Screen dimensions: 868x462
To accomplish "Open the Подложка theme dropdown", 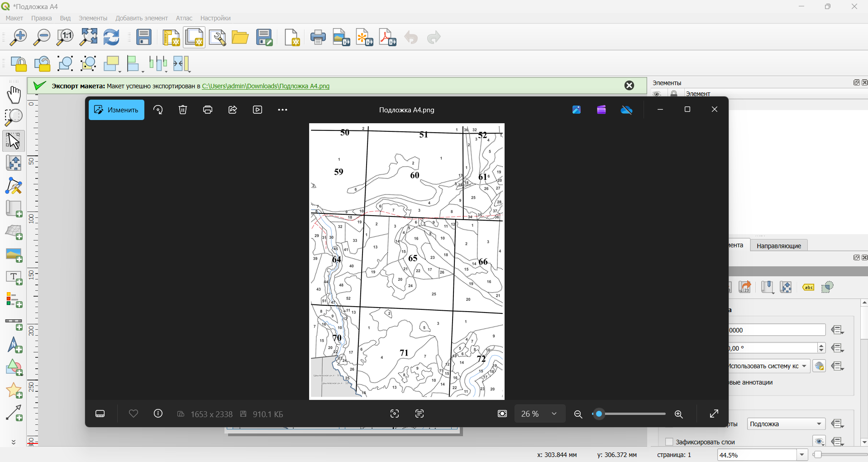I will tap(786, 424).
